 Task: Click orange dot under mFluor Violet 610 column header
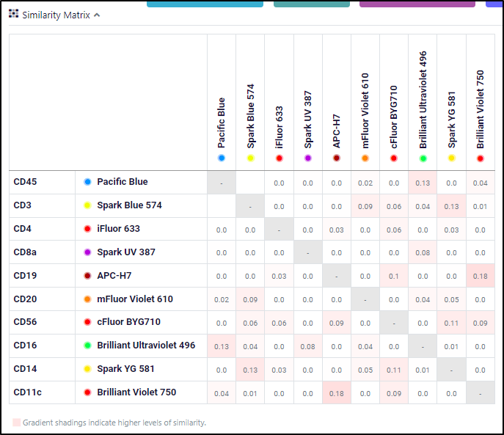pos(365,158)
